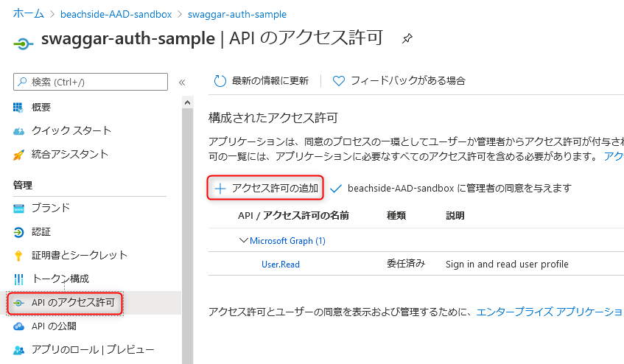Click the pin icon next to page title
624x364 pixels.
coord(407,38)
